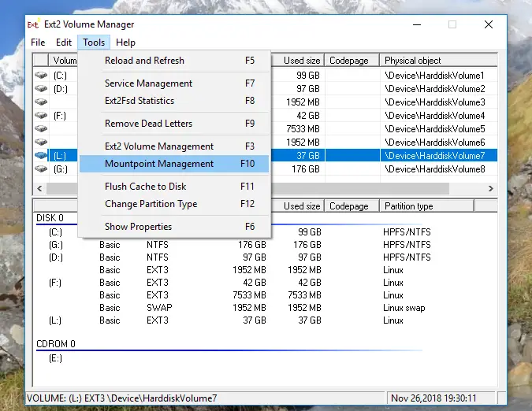Viewport: 532px width, 411px height.
Task: Click Physical object column header
Action: (438, 61)
